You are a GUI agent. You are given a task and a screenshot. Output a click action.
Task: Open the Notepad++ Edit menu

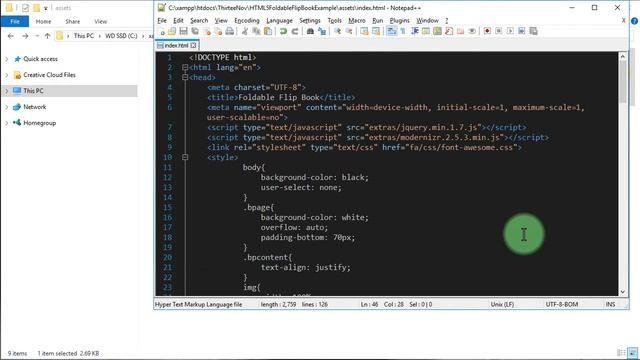pos(178,20)
